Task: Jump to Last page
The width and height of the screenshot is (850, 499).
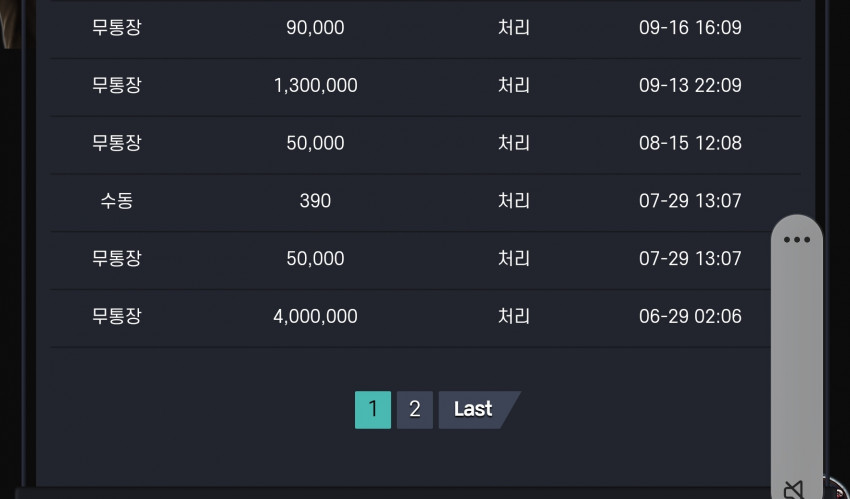Action: [479, 410]
